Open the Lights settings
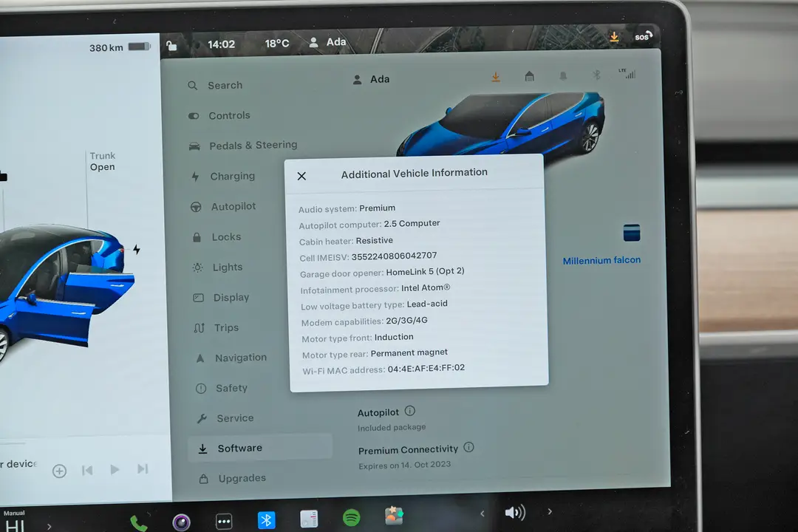The width and height of the screenshot is (798, 532). 217,267
